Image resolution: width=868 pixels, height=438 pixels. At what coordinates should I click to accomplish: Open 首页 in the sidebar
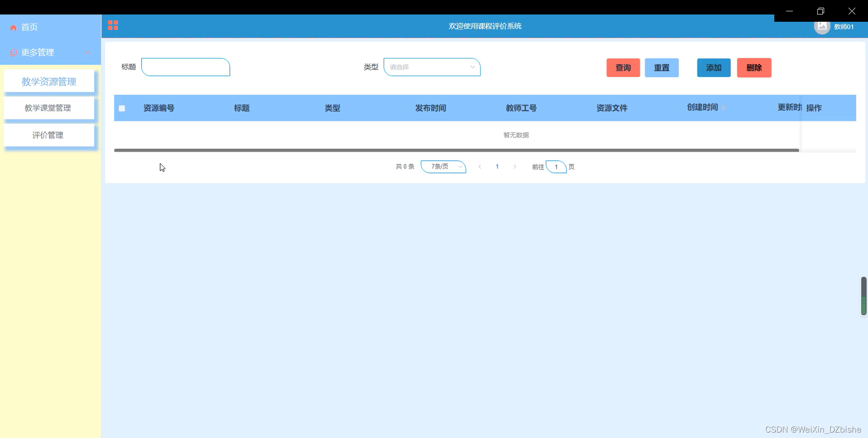pyautogui.click(x=29, y=28)
